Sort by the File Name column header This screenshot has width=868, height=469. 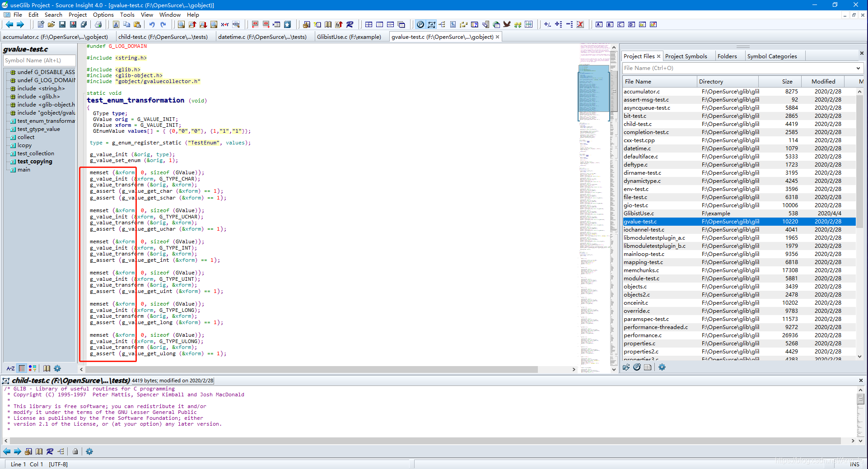[659, 82]
